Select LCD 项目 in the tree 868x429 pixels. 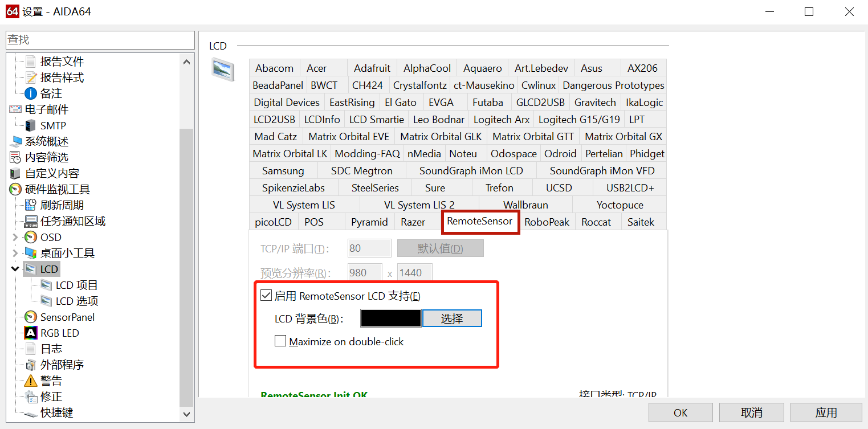pyautogui.click(x=76, y=285)
